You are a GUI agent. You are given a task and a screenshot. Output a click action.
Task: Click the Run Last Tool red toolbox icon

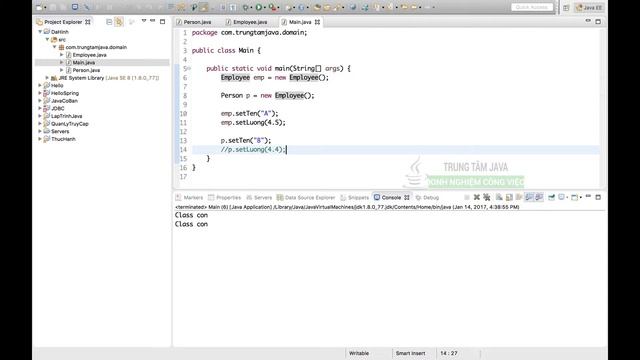click(272, 7)
